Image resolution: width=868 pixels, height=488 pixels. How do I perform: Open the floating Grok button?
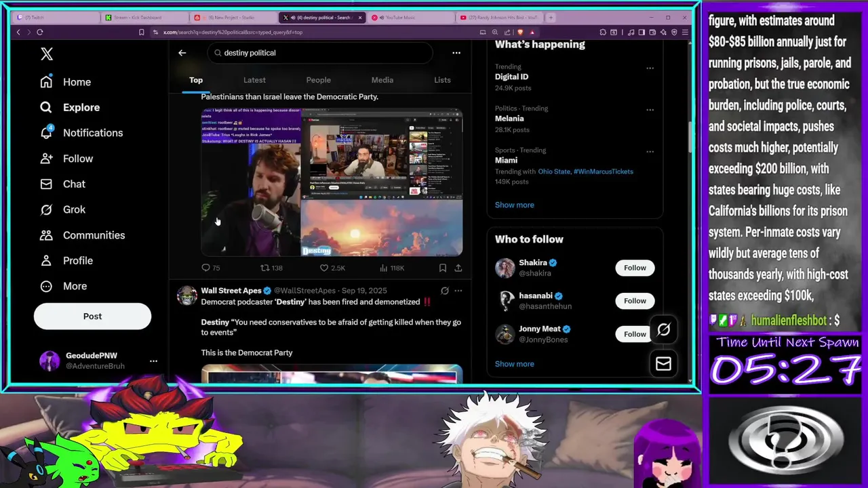(x=663, y=330)
